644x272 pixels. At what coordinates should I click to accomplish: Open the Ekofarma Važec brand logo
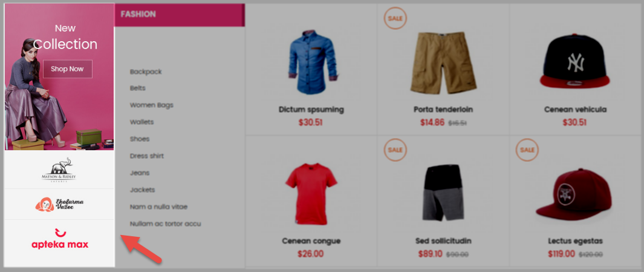tap(59, 204)
